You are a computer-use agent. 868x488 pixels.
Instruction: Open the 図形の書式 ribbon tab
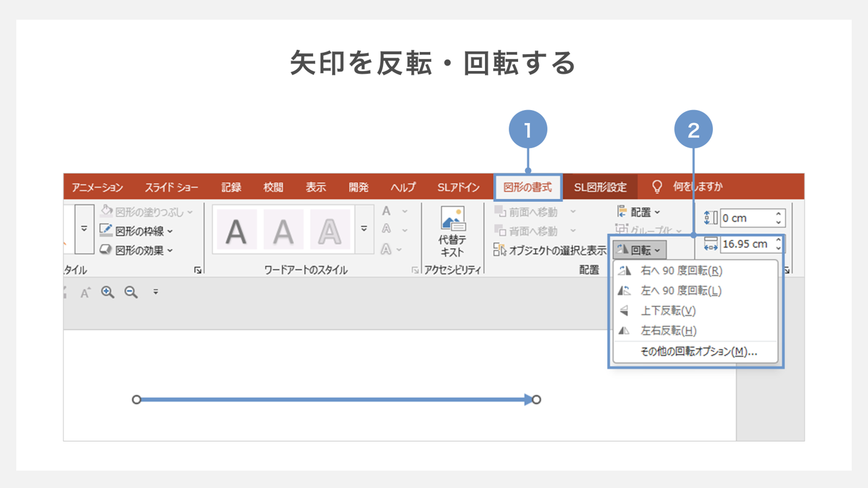[527, 187]
